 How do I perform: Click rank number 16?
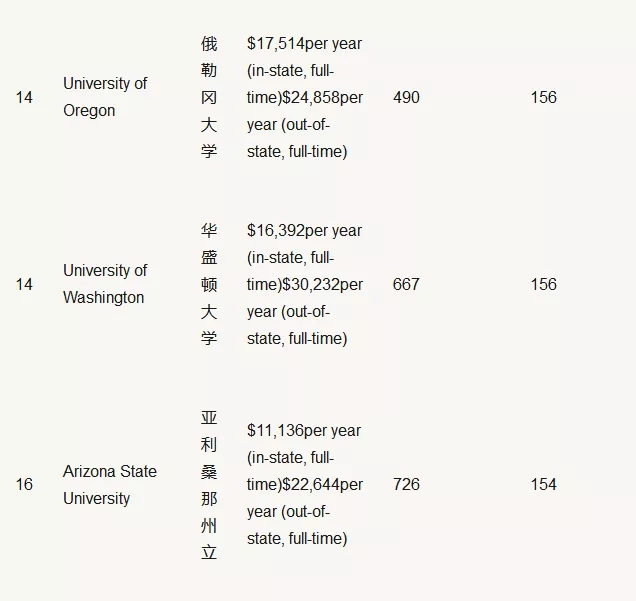24,484
